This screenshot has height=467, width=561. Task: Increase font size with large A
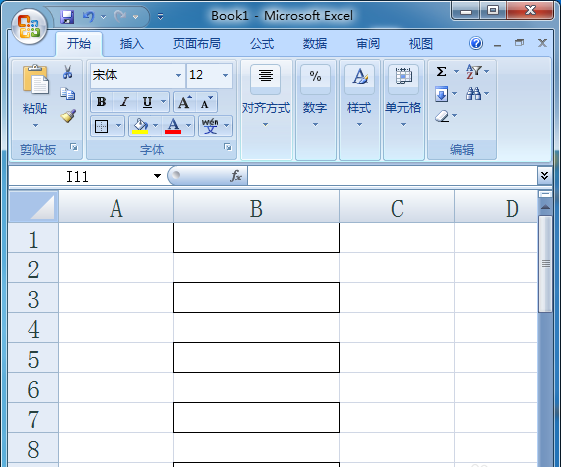click(x=185, y=102)
